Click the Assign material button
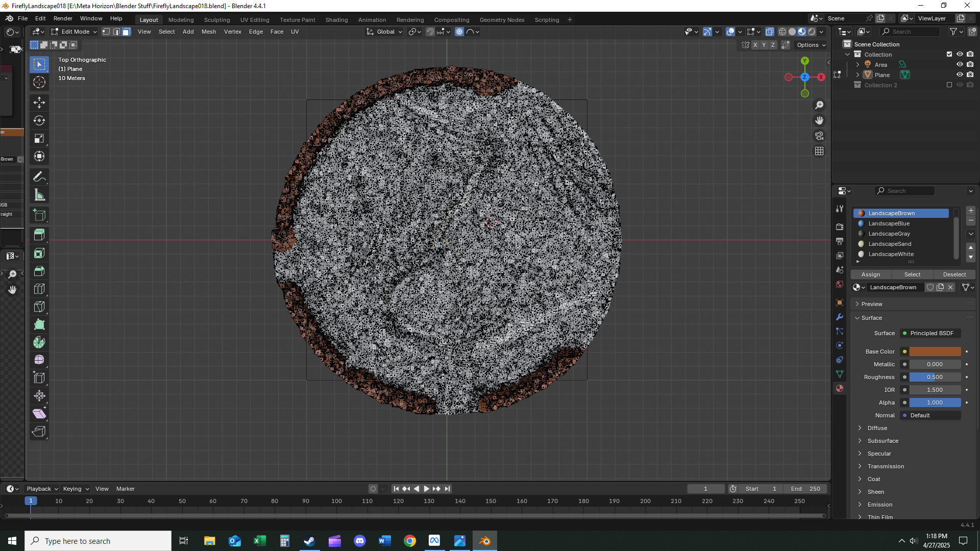980x551 pixels. [871, 274]
